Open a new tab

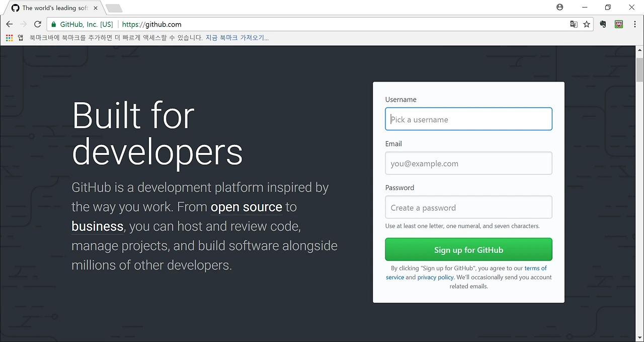[114, 8]
